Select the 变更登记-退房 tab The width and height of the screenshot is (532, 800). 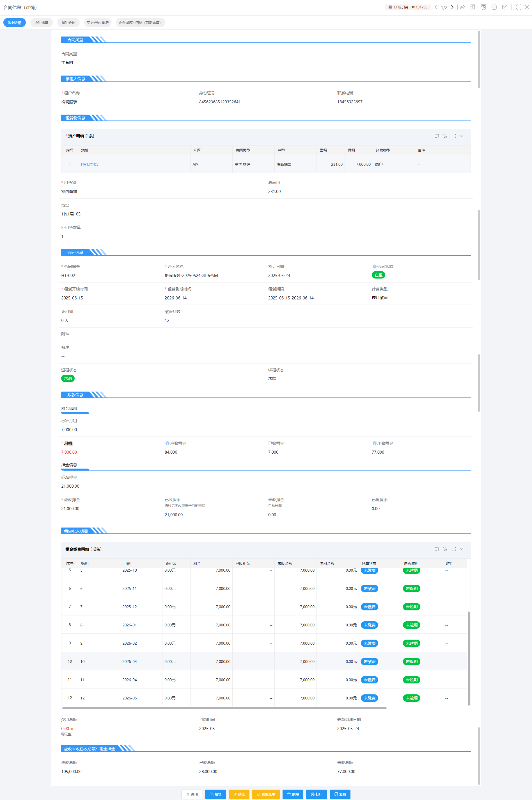click(x=98, y=23)
